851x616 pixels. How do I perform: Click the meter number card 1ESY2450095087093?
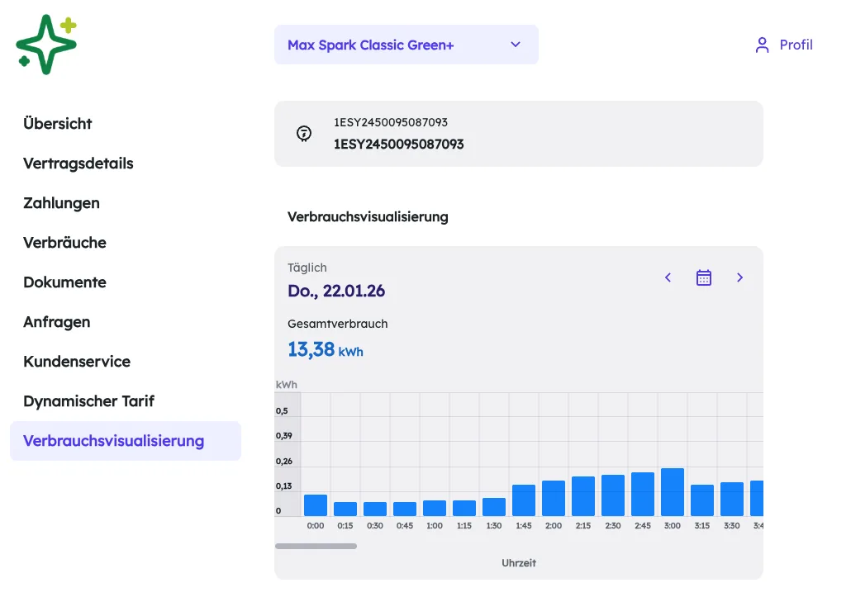[x=518, y=134]
